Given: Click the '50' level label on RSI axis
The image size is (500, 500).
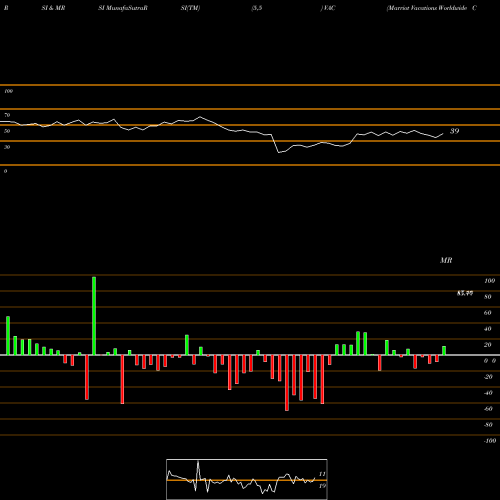Looking at the screenshot, I should click(7, 131).
